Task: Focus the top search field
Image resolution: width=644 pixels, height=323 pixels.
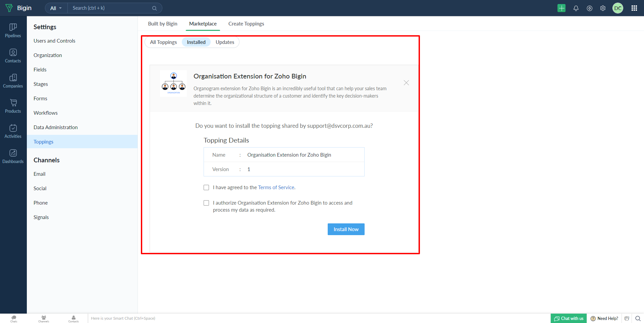Action: 115,8
